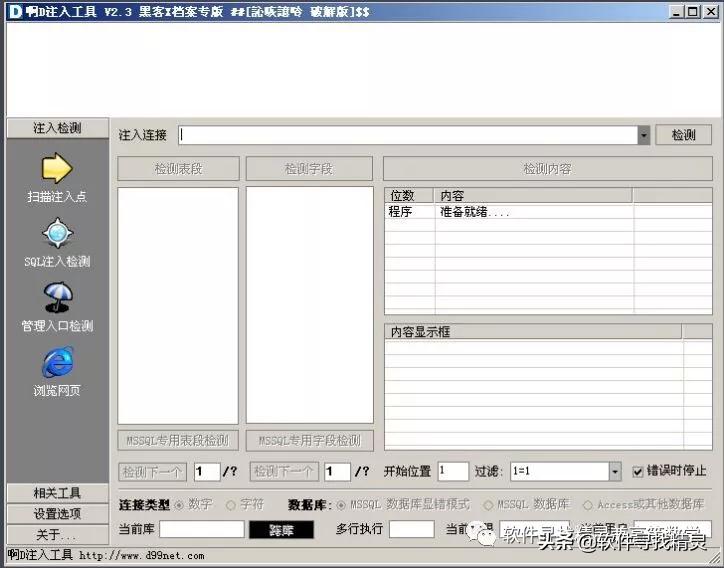Expand the 注入连接 URL dropdown arrow
This screenshot has height=568, width=724.
644,135
